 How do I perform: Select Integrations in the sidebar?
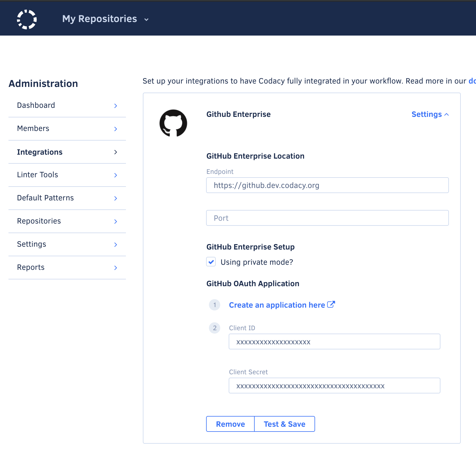point(67,152)
